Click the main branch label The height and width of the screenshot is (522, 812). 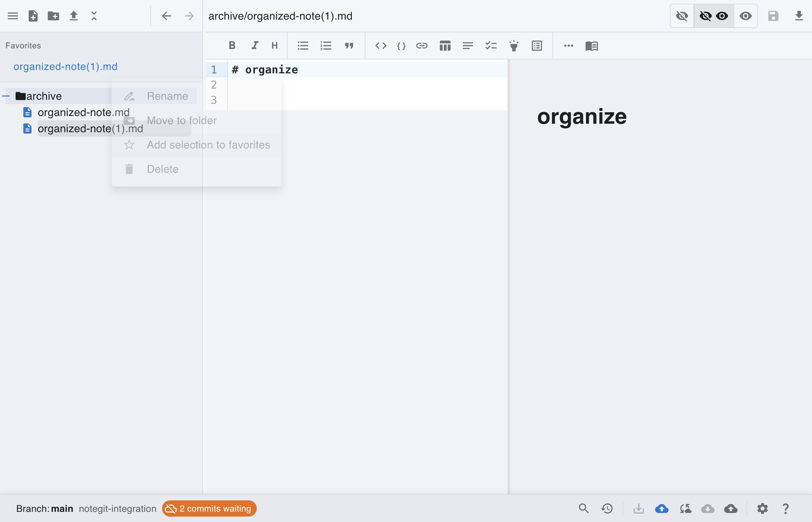[x=62, y=508]
